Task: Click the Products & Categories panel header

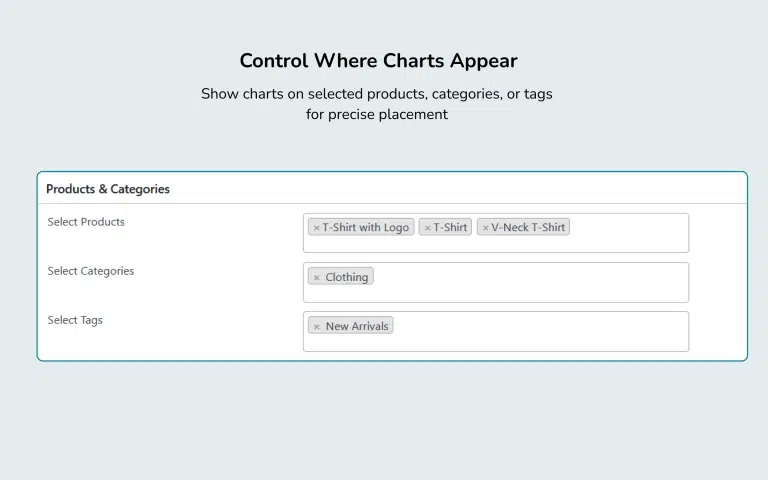Action: click(x=108, y=189)
